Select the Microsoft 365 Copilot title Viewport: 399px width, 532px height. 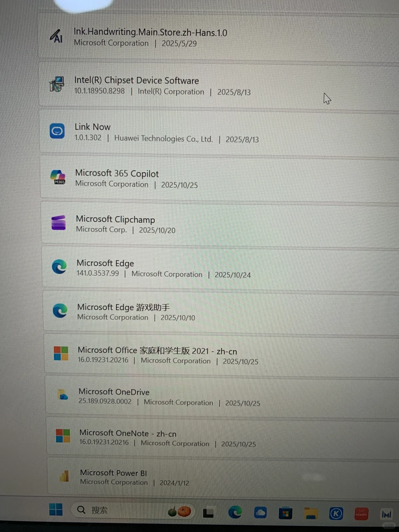[117, 173]
